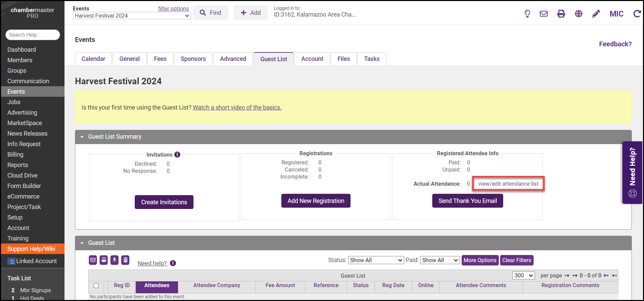The width and height of the screenshot is (644, 301).
Task: Click the trash delete icon above guest list
Action: point(125,260)
